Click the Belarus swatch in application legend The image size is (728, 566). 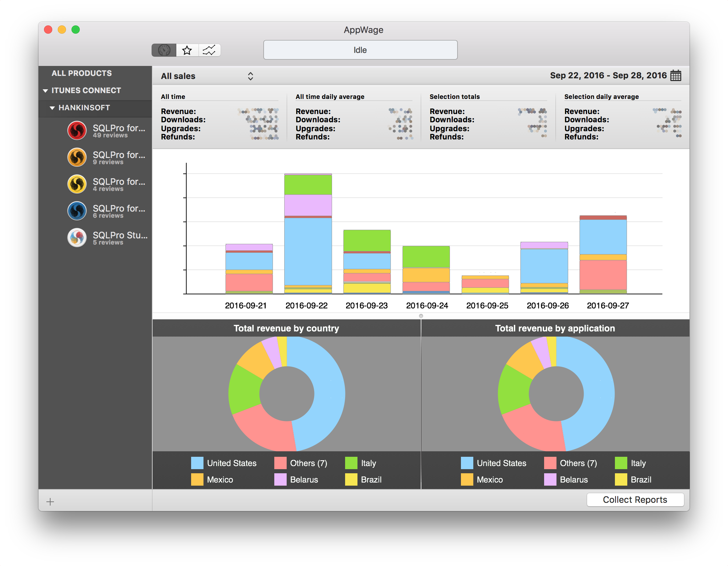550,479
